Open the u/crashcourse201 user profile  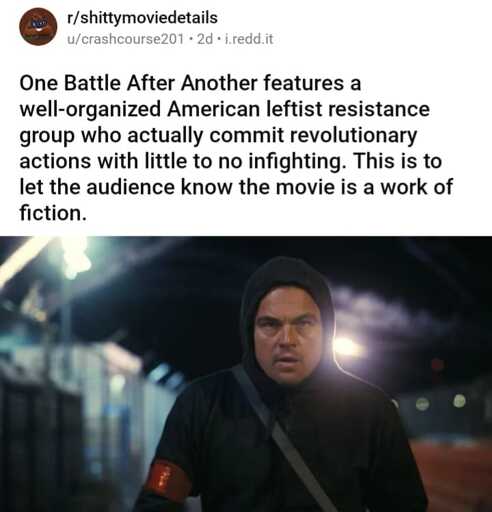point(125,39)
